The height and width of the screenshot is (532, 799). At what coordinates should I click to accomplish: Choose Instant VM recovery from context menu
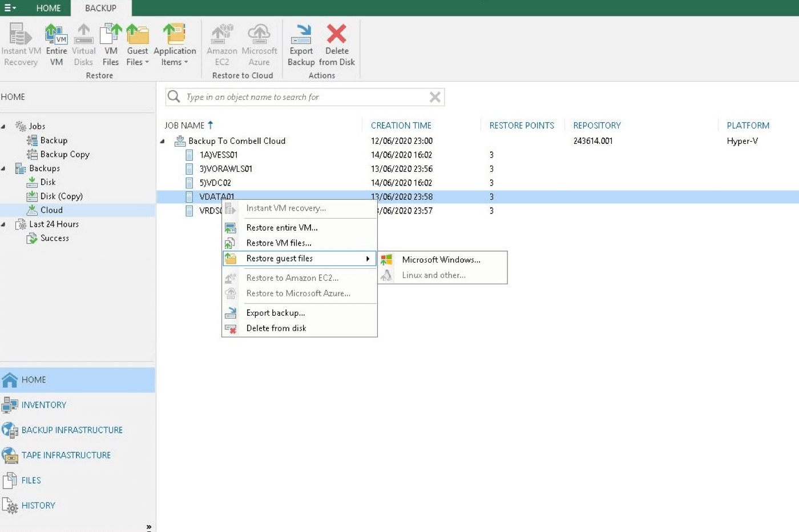click(x=300, y=208)
